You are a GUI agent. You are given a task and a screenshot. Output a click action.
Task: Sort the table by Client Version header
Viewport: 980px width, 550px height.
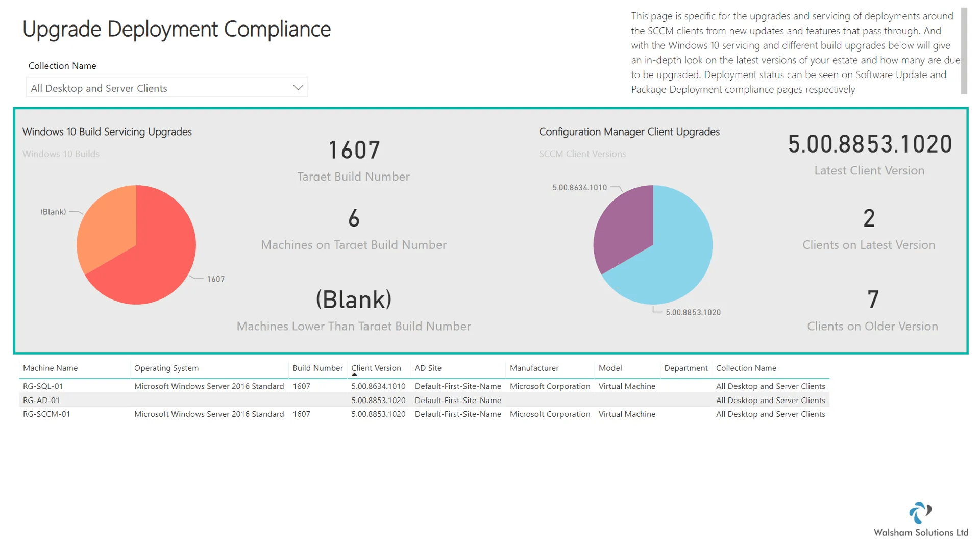coord(377,367)
